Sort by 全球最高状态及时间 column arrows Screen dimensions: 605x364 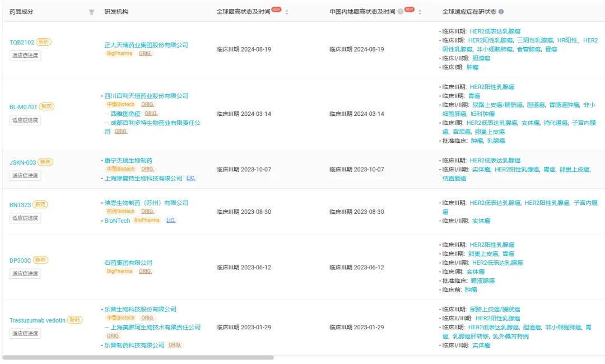pos(287,12)
